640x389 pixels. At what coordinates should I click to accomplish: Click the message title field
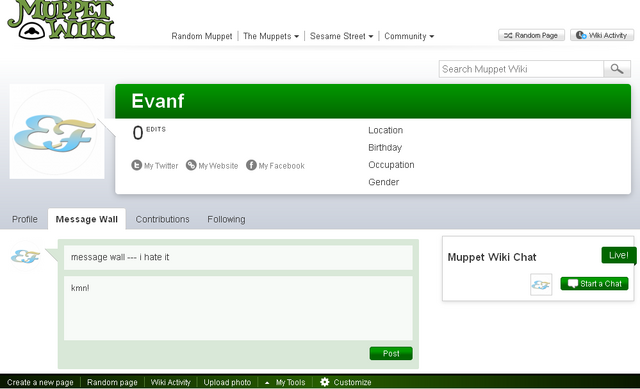[238, 257]
